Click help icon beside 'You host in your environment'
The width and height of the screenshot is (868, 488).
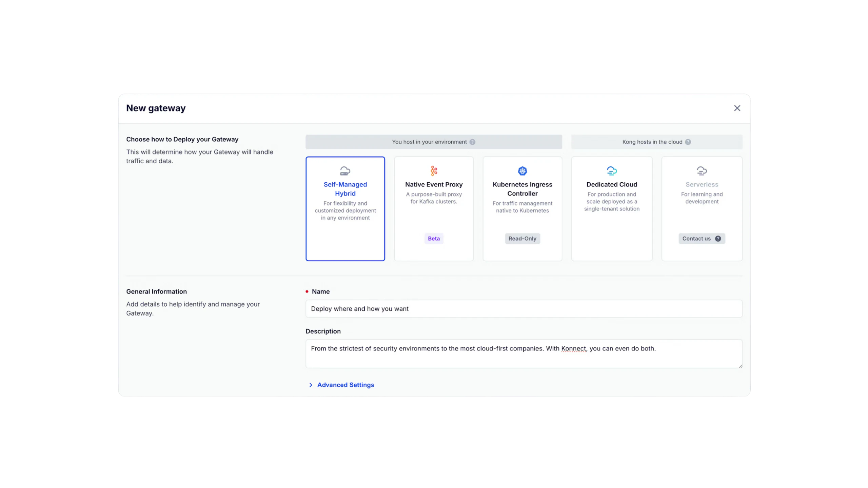(x=472, y=142)
